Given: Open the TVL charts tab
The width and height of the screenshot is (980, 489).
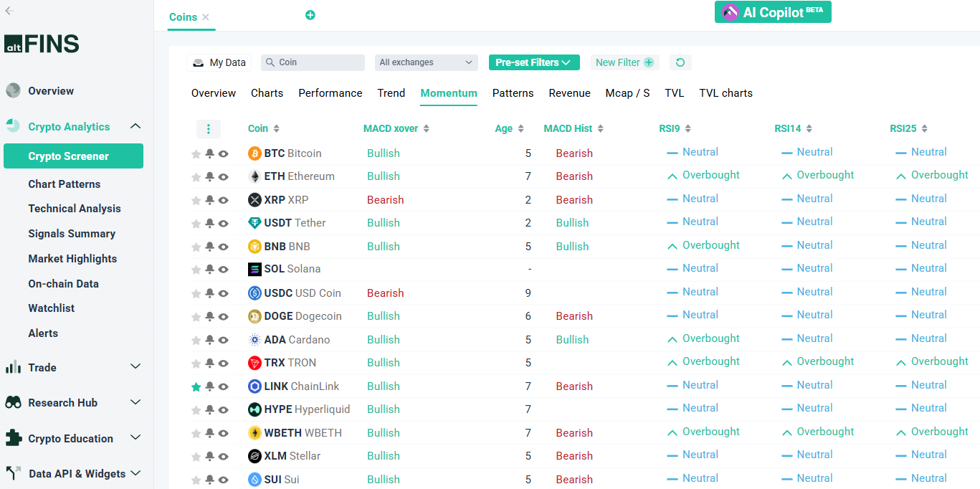Looking at the screenshot, I should [x=726, y=93].
